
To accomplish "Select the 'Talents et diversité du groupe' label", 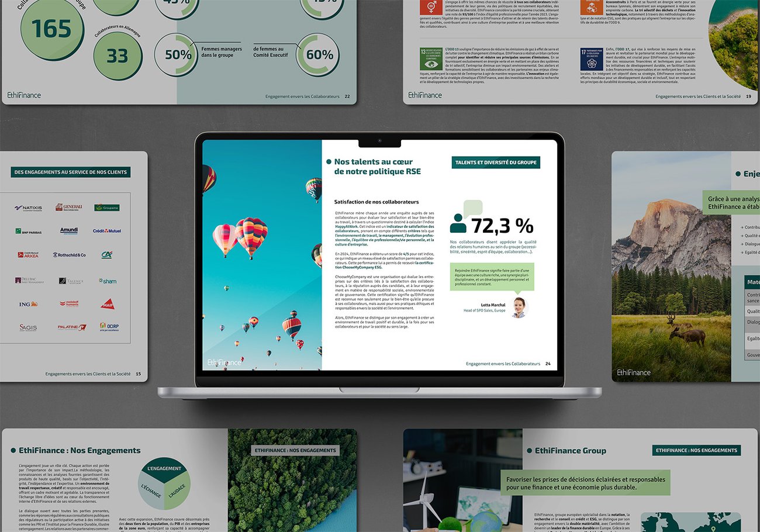I will [496, 163].
